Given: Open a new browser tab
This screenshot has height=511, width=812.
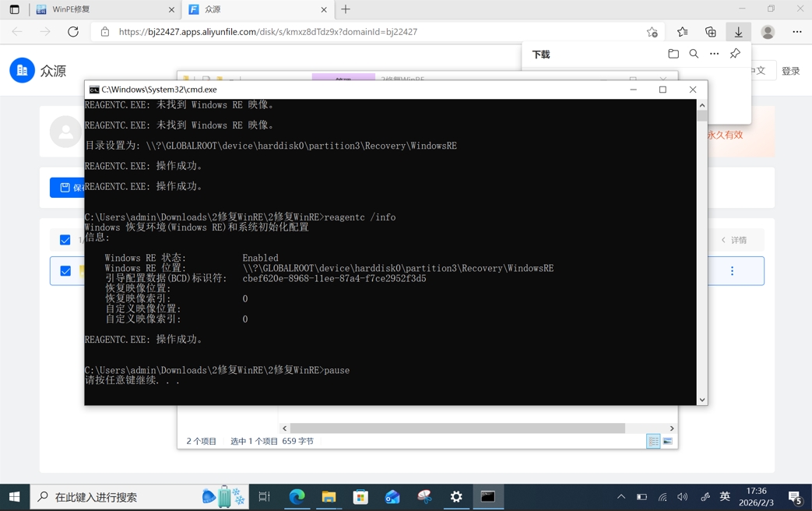Looking at the screenshot, I should (346, 9).
